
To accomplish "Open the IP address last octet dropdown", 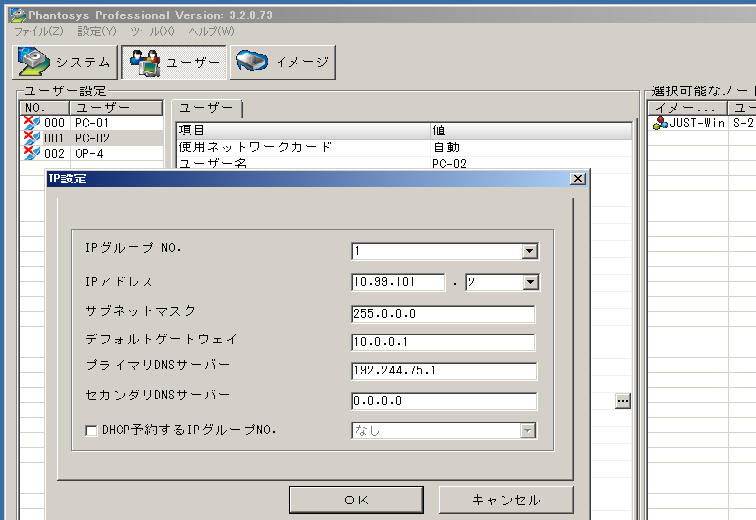I will (x=530, y=283).
